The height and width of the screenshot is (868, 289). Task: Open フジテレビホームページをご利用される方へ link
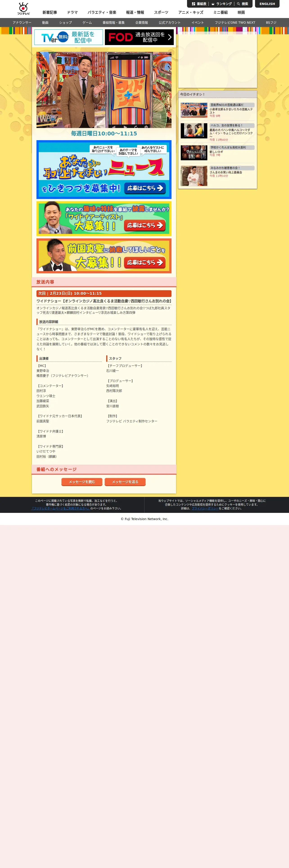coord(61,508)
